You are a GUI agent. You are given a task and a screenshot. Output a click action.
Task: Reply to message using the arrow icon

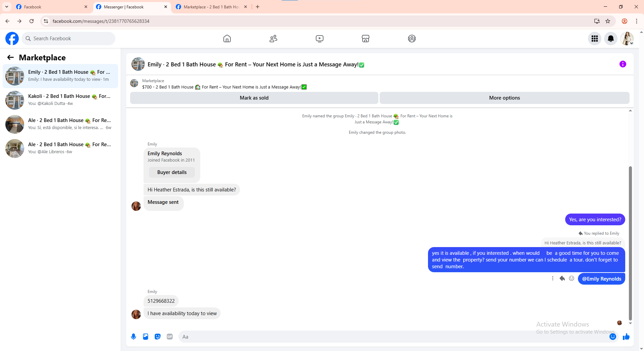coord(562,278)
